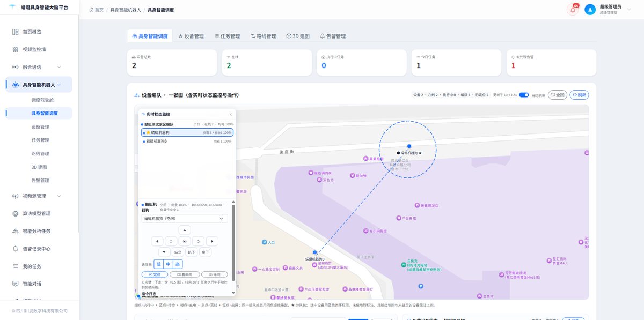Switch to the 3D 建图 tab
This screenshot has height=320, width=644.
[298, 36]
